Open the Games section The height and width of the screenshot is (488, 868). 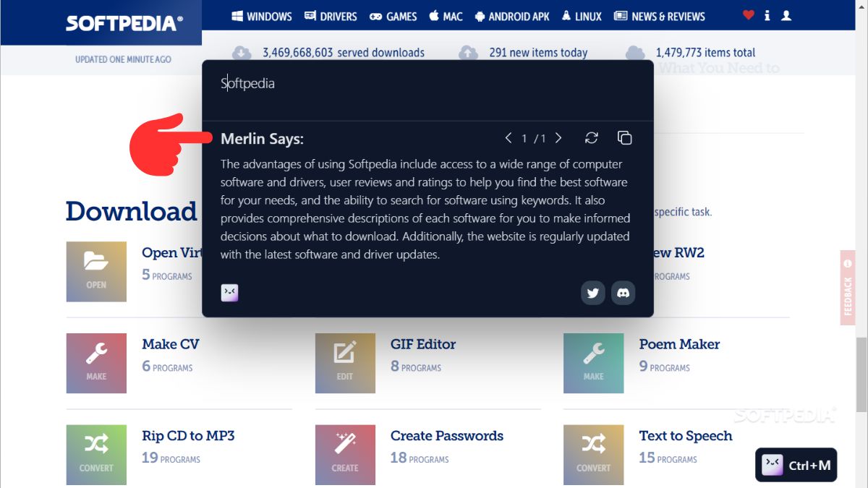click(393, 16)
